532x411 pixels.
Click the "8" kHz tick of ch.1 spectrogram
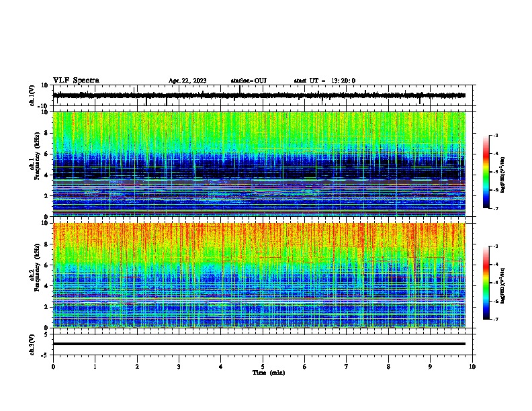46,133
